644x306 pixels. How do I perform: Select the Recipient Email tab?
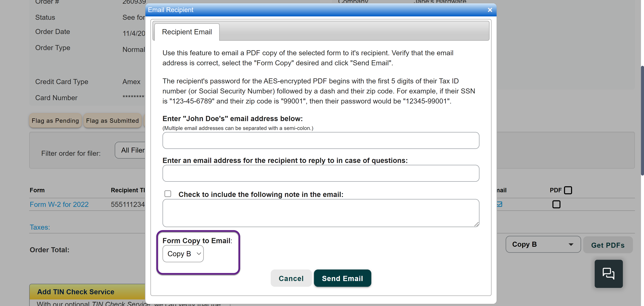[187, 32]
